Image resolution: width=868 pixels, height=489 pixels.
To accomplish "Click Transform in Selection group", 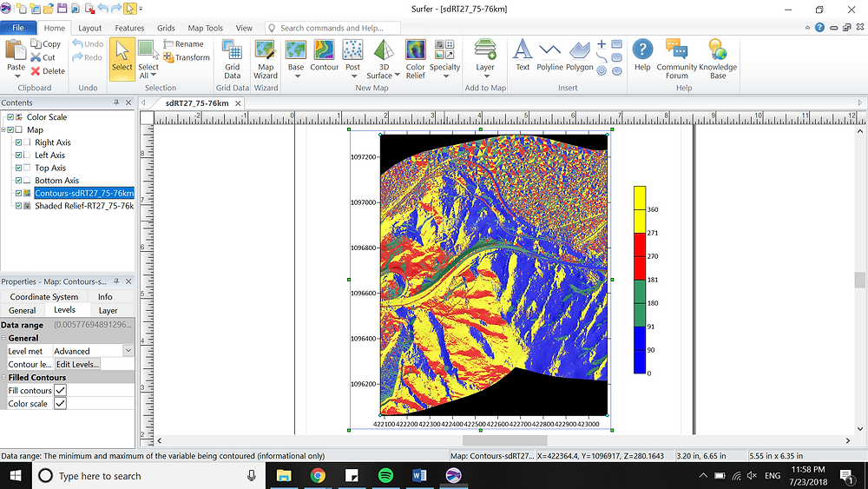I will (x=187, y=57).
